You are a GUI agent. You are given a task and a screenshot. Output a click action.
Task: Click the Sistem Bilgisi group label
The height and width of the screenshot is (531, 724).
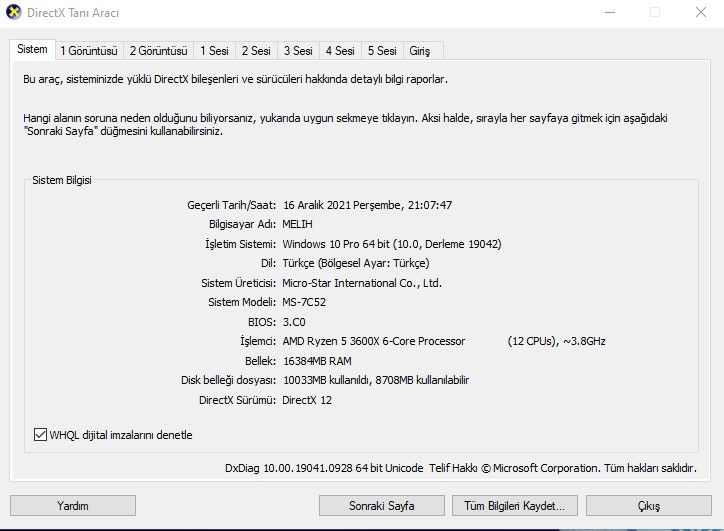(x=62, y=180)
